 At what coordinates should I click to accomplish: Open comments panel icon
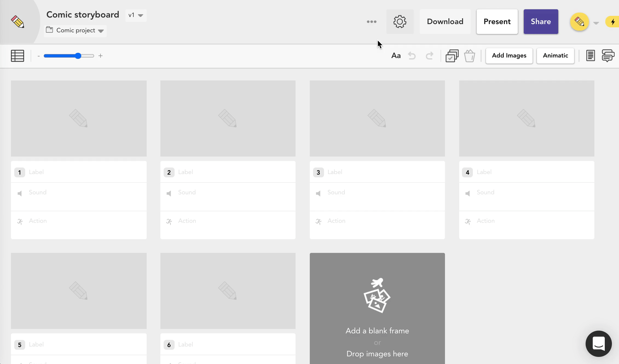pyautogui.click(x=608, y=56)
